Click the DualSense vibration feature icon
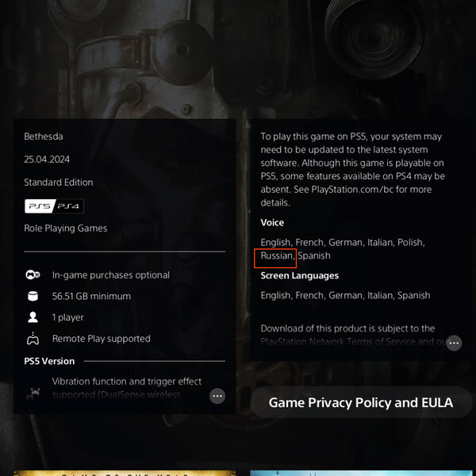This screenshot has width=476, height=476. pos(33,393)
